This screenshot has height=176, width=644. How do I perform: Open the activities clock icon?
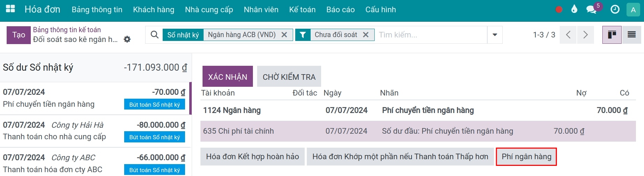coord(615,9)
